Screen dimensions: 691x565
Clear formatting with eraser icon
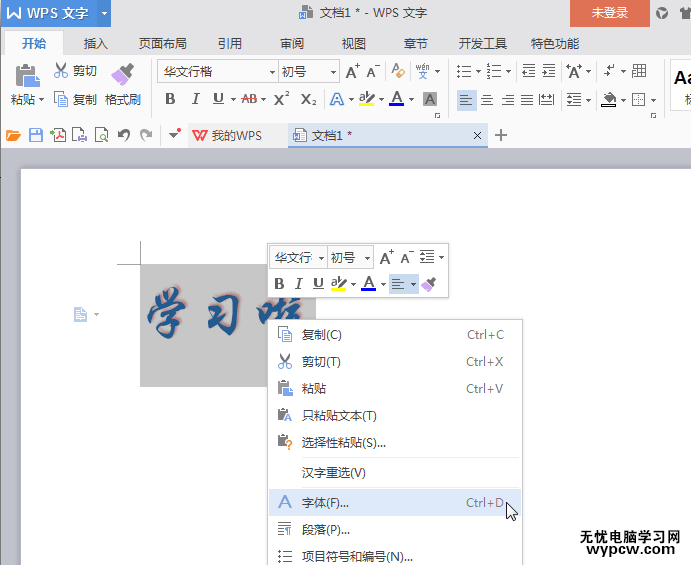click(398, 71)
